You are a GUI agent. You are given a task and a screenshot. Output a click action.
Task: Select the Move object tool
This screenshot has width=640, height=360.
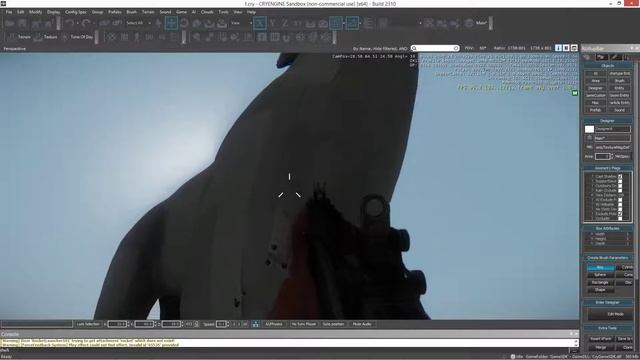pyautogui.click(x=171, y=23)
